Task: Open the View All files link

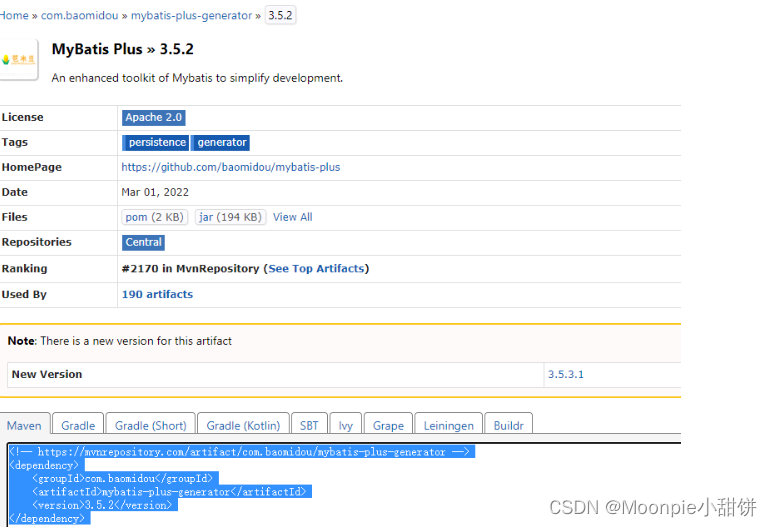Action: (292, 217)
